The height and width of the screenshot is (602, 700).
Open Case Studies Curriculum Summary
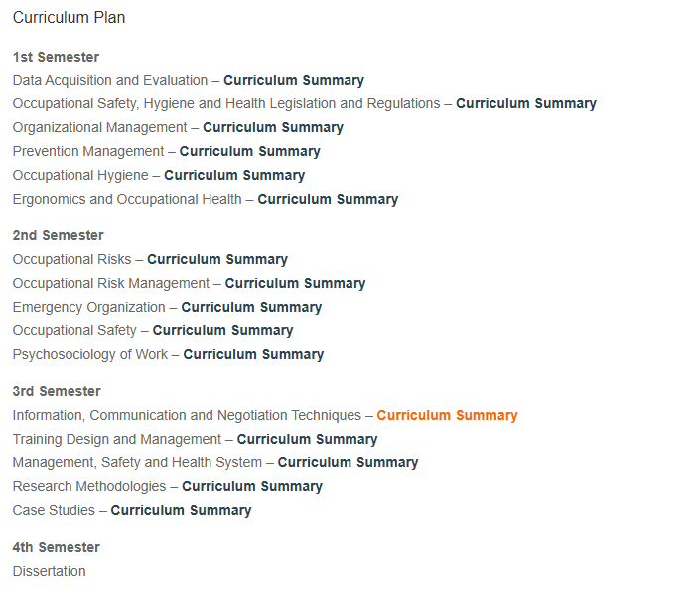181,510
